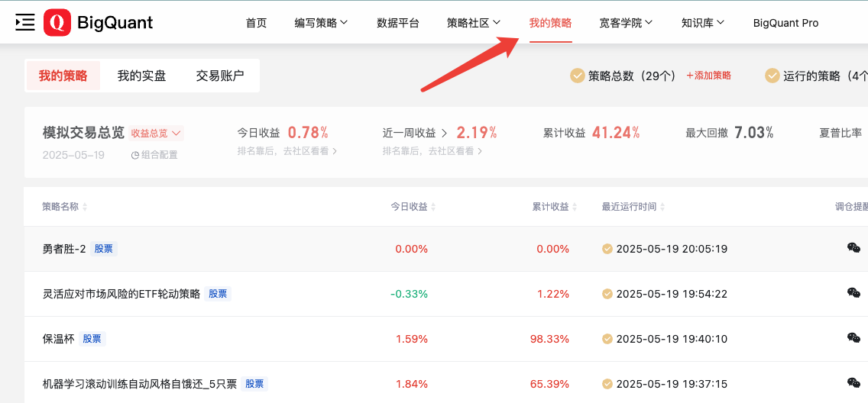This screenshot has height=403, width=868.
Task: Click the red BigQuant logo icon
Action: [x=57, y=23]
